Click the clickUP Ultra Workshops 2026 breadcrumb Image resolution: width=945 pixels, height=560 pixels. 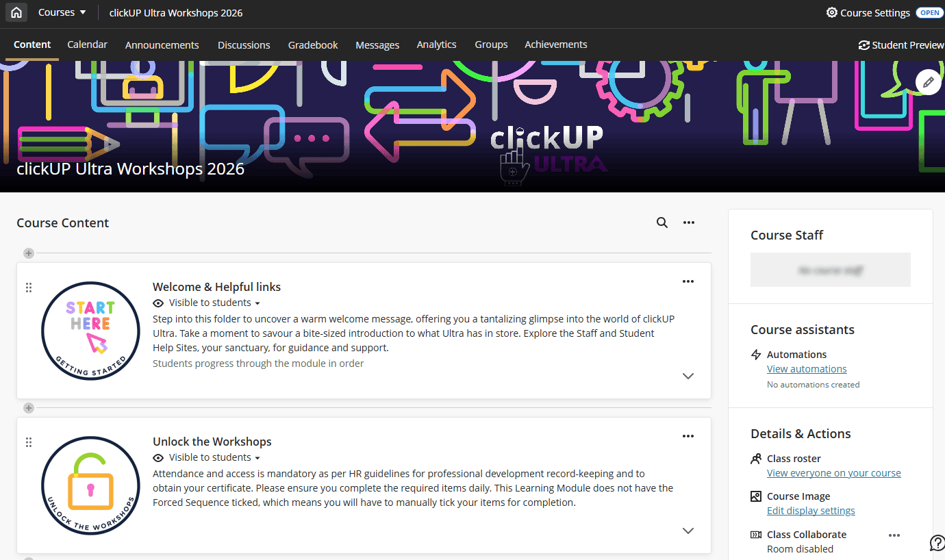point(176,13)
